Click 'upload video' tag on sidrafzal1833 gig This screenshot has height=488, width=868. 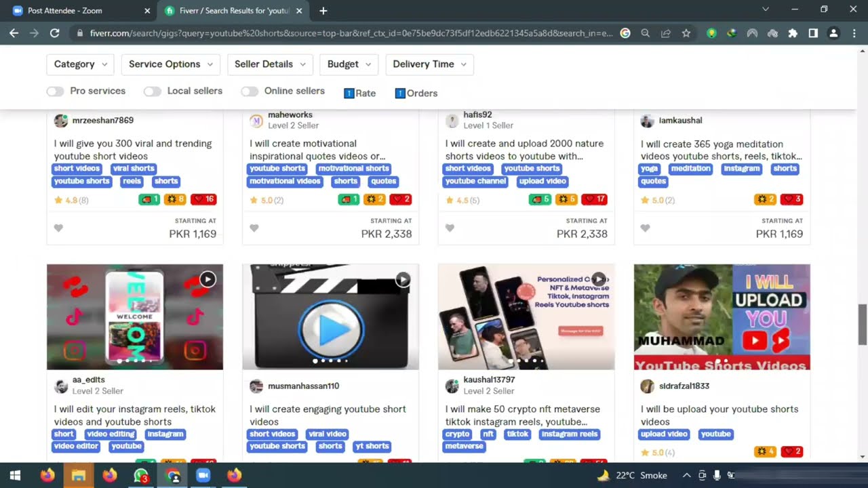[665, 434]
